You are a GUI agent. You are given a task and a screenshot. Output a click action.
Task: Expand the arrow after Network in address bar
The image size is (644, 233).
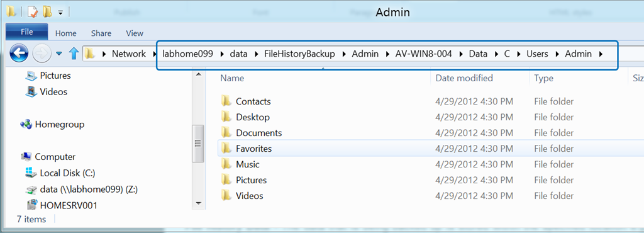[x=155, y=54]
